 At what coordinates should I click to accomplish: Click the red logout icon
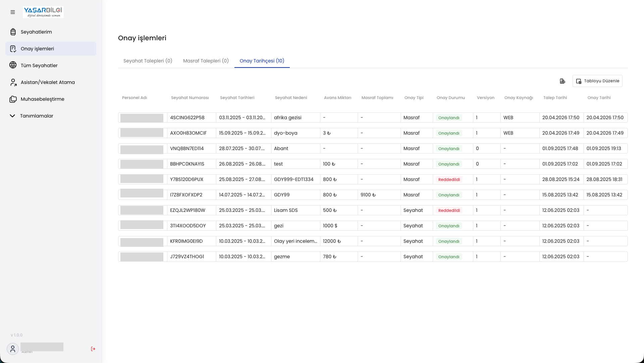click(93, 349)
